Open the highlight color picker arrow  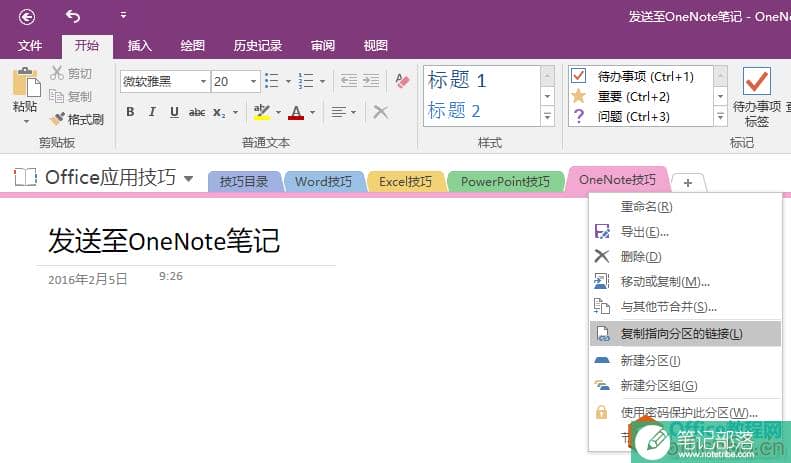point(278,112)
